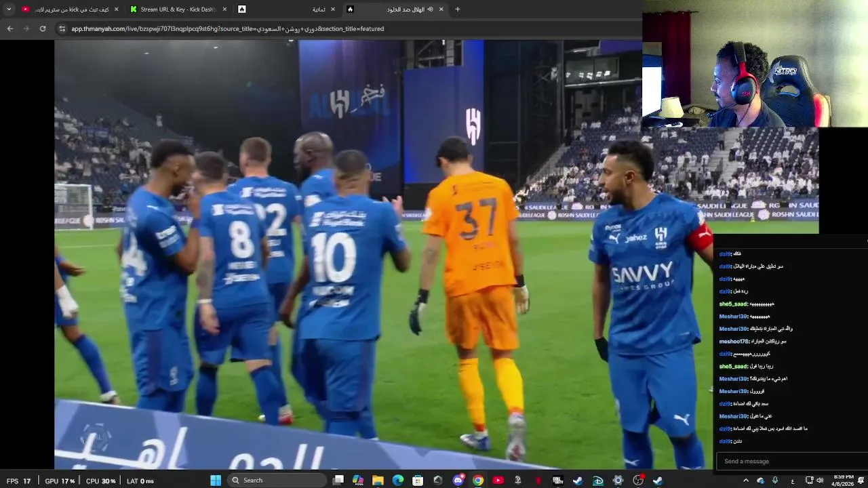Open Discord from the taskbar
The height and width of the screenshot is (488, 868).
458,481
